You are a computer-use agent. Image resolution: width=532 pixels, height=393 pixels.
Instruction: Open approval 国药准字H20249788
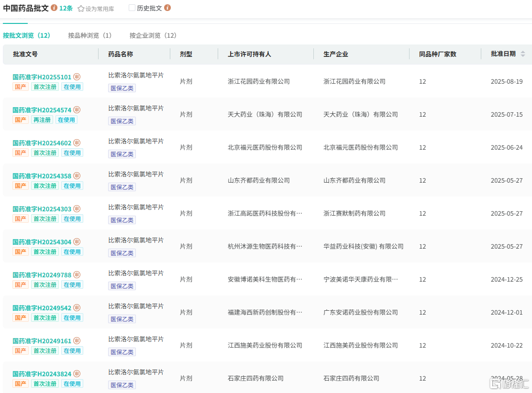[x=42, y=274]
